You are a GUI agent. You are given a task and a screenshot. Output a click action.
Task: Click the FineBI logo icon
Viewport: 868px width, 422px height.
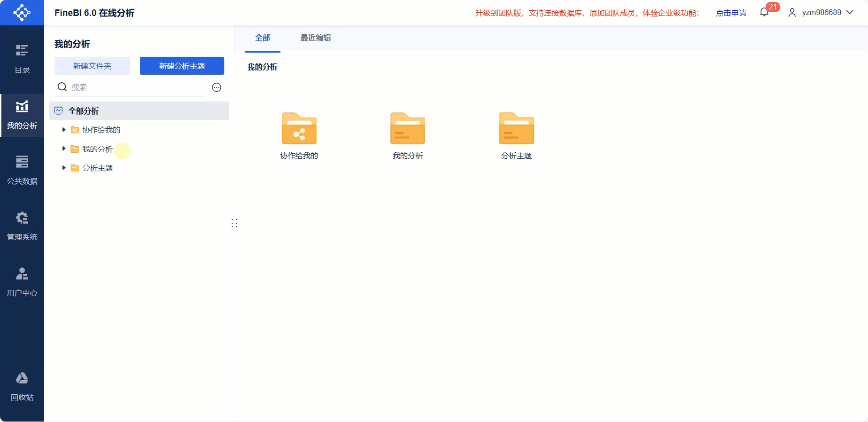[22, 13]
